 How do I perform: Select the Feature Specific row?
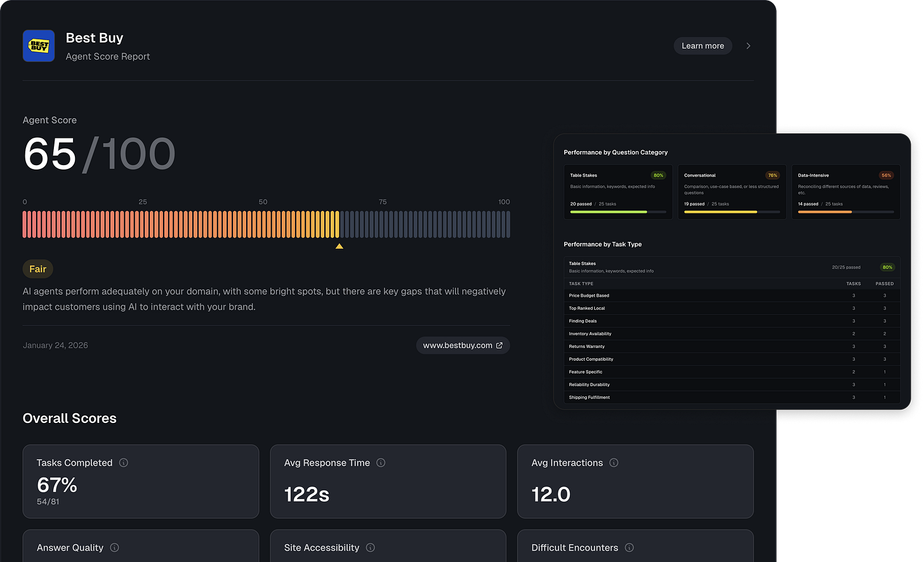point(732,371)
